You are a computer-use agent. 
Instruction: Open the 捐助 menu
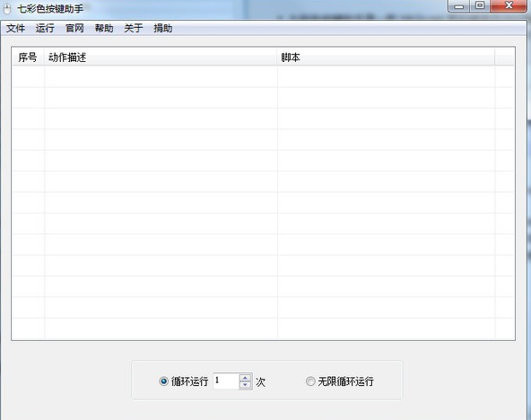[163, 28]
